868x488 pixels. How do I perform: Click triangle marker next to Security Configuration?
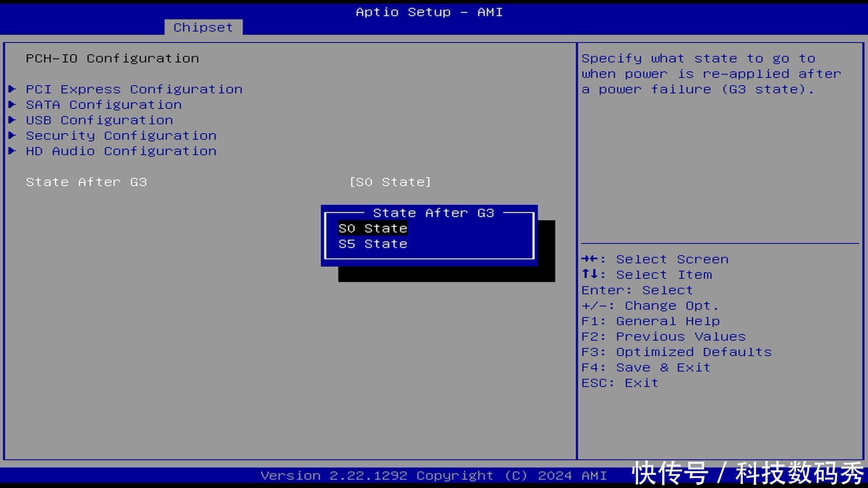click(x=13, y=135)
